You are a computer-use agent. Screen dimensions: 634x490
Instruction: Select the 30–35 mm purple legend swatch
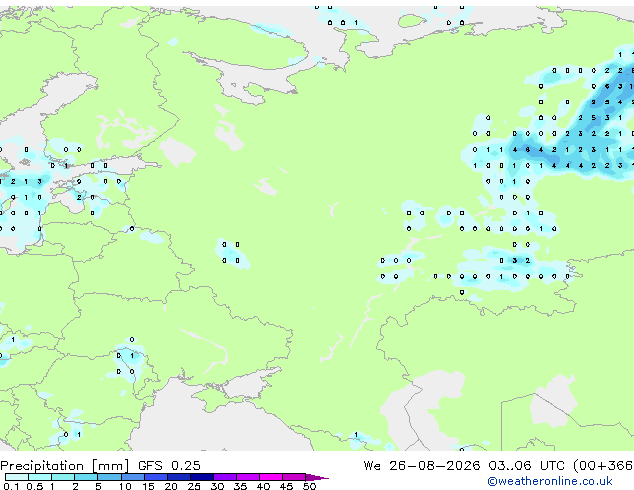[x=225, y=477]
